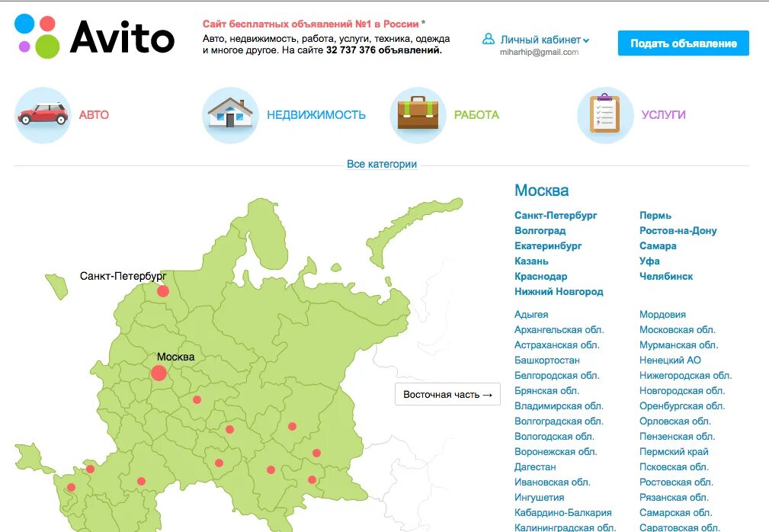Open Башкортостан region link
This screenshot has width=769, height=532.
click(x=546, y=360)
